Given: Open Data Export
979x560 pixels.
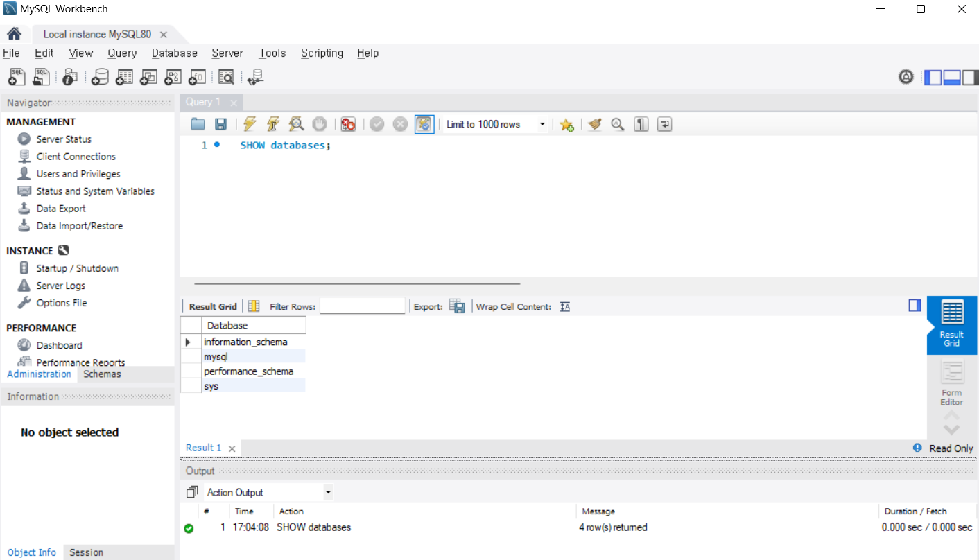Looking at the screenshot, I should click(61, 209).
